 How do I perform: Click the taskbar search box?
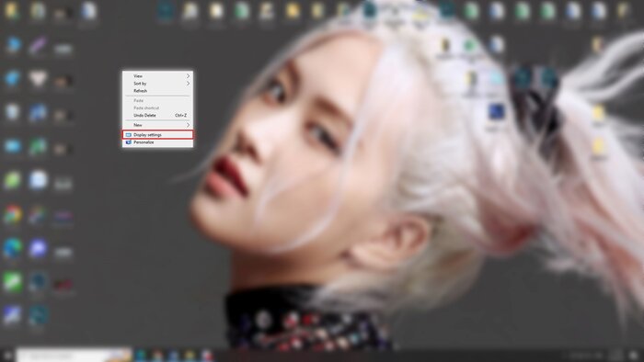74,356
